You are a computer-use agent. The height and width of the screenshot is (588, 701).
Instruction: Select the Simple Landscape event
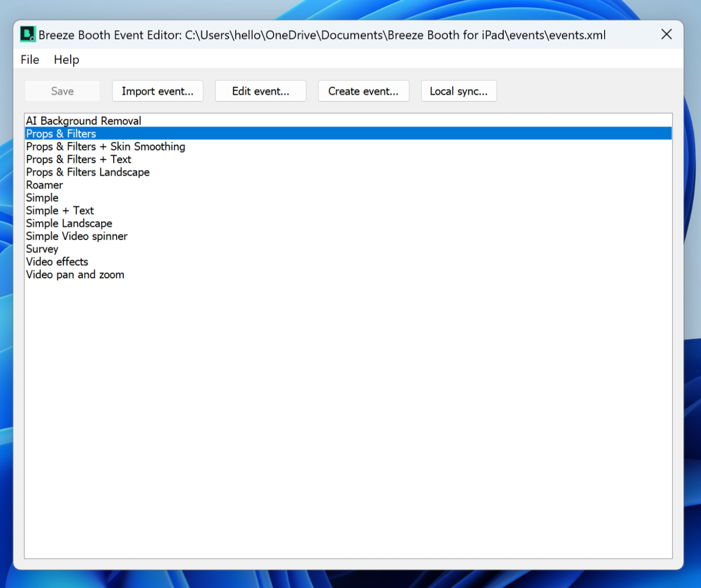tap(69, 224)
